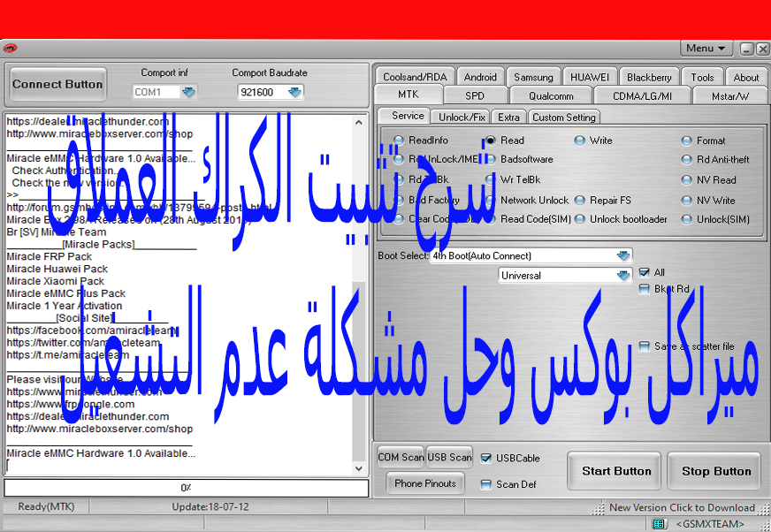
Task: Click the Connect Button
Action: click(57, 85)
